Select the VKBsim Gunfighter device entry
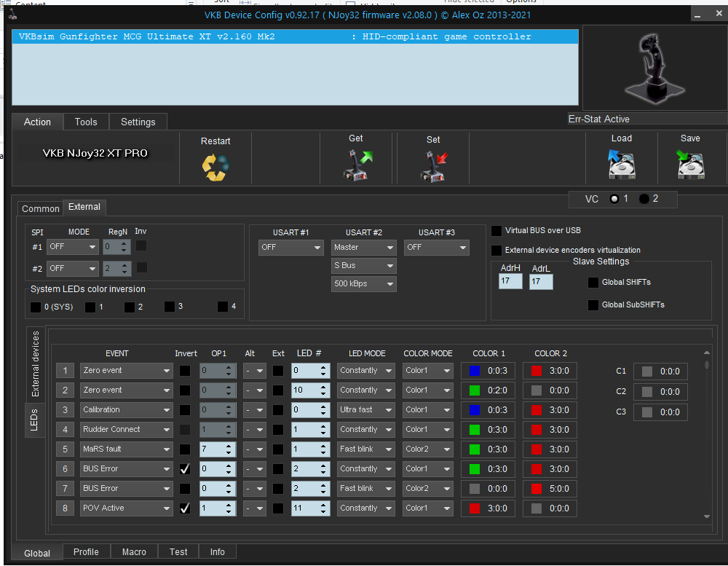Image resolution: width=728 pixels, height=566 pixels. point(295,36)
